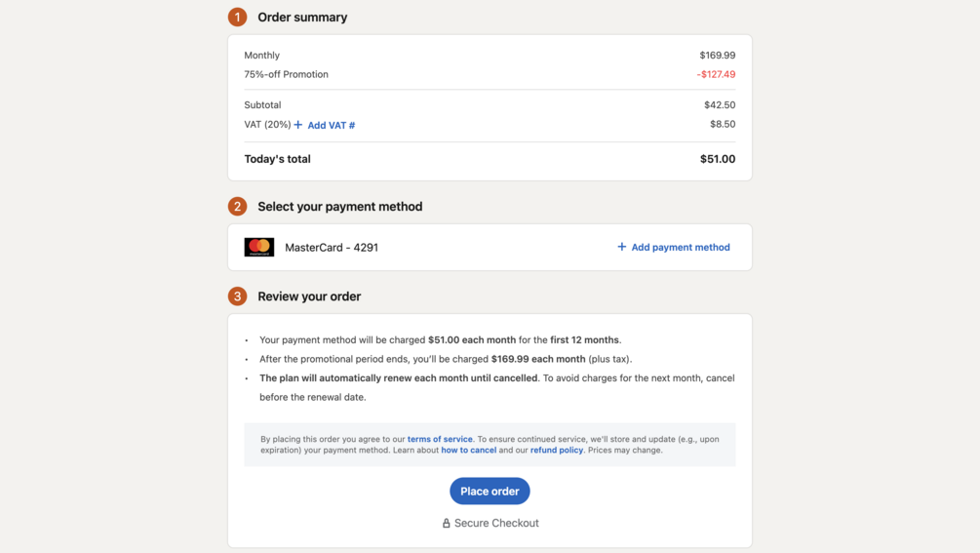Image resolution: width=980 pixels, height=553 pixels.
Task: Click the Order summary heading
Action: (x=302, y=17)
